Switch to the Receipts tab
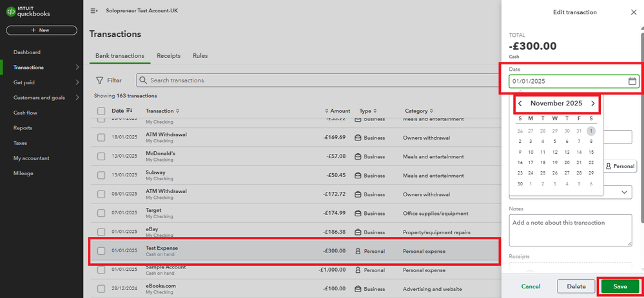 (168, 56)
